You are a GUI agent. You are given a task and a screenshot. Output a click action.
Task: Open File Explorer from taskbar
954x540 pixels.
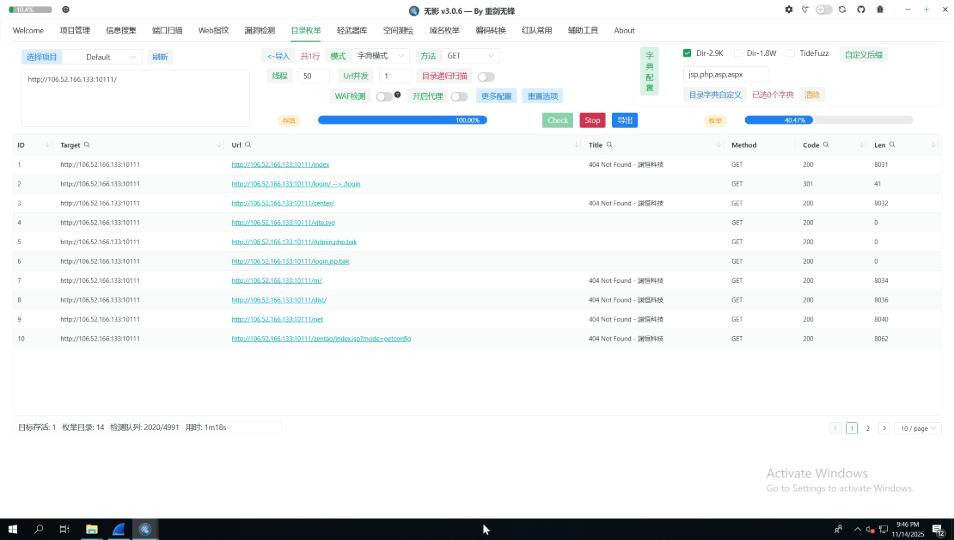(92, 529)
